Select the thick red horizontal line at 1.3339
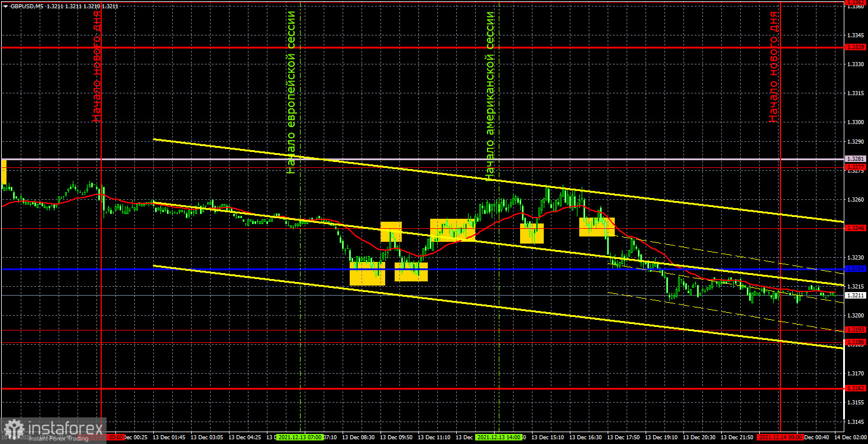The height and width of the screenshot is (444, 868). [x=422, y=47]
